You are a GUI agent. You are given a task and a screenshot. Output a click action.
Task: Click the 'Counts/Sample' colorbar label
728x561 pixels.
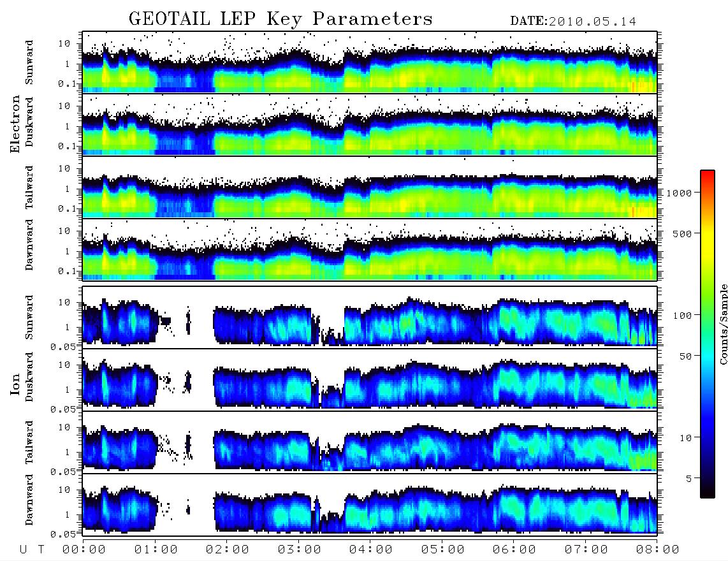pyautogui.click(x=724, y=324)
